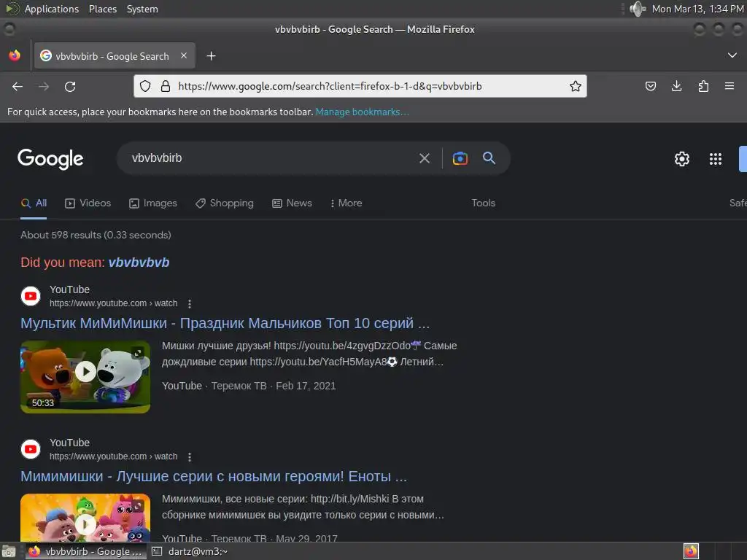
Task: Open Google apps grid
Action: tap(715, 159)
